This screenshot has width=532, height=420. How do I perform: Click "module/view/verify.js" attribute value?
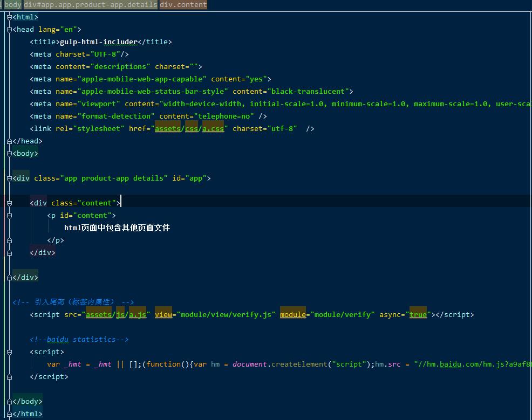(x=226, y=314)
